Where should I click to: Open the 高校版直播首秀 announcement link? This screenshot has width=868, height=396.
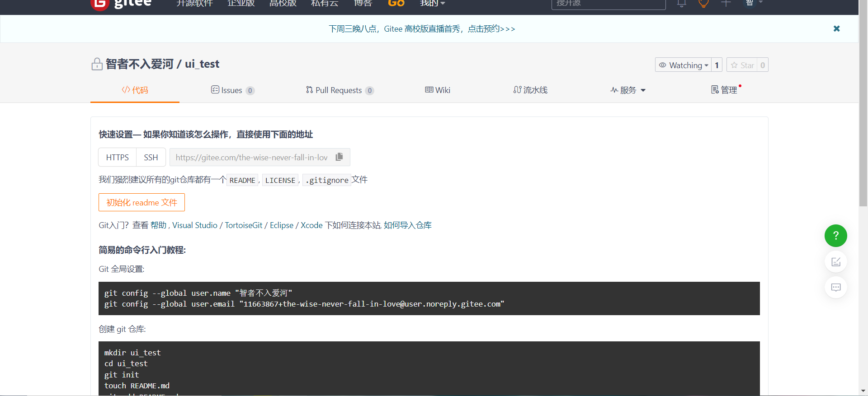(422, 29)
